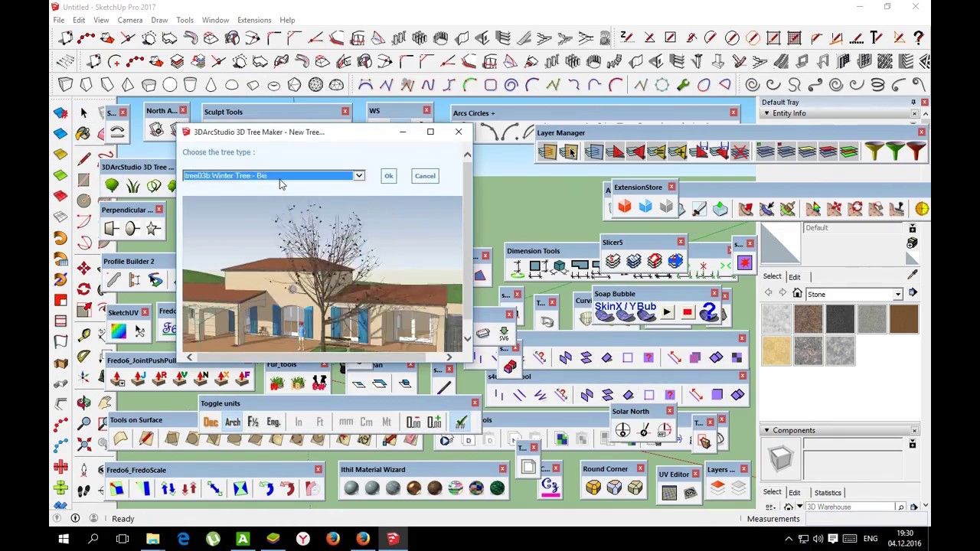This screenshot has height=551, width=980.
Task: Click the orange cube in ExtensionStore toolbar
Action: (625, 207)
